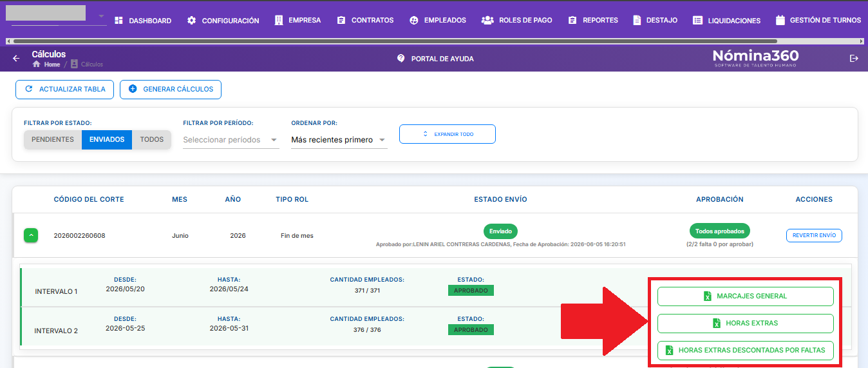This screenshot has width=868, height=368.
Task: Download Horas Extras report
Action: coord(746,324)
